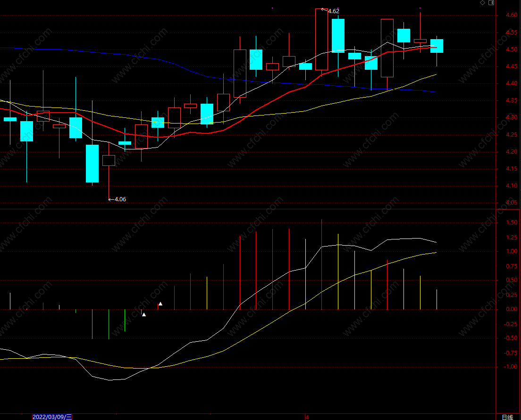Image resolution: width=521 pixels, height=420 pixels.
Task: Click the 0.00 value on MACD axis
Action: pyautogui.click(x=512, y=309)
